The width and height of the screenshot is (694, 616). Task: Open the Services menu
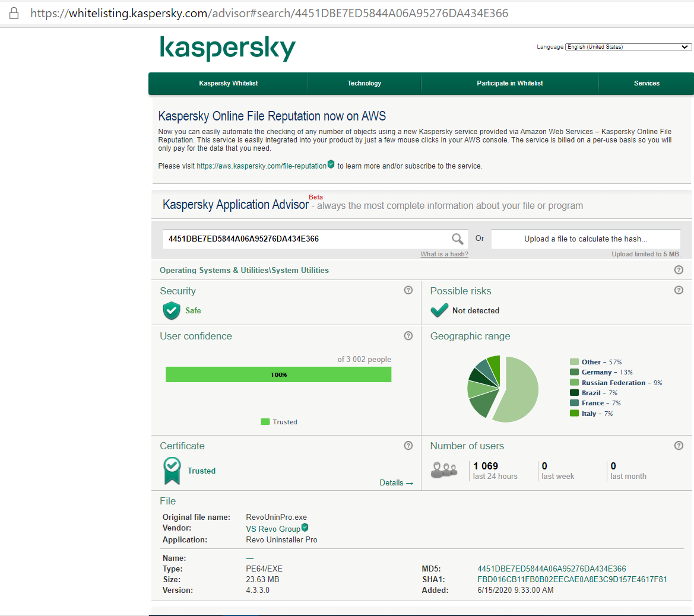(x=647, y=83)
